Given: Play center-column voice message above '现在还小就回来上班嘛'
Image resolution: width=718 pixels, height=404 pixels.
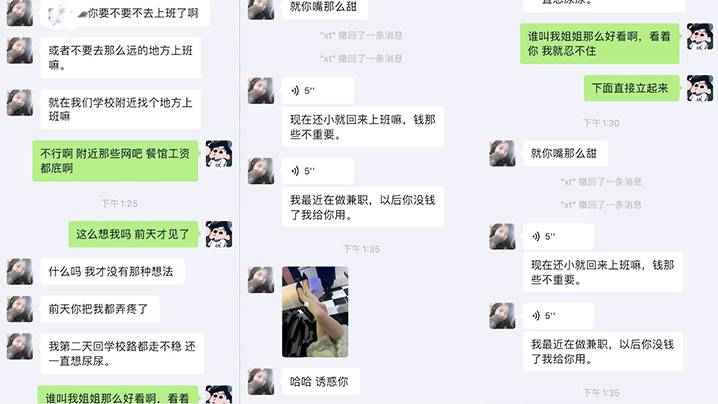Looking at the screenshot, I should (x=318, y=91).
